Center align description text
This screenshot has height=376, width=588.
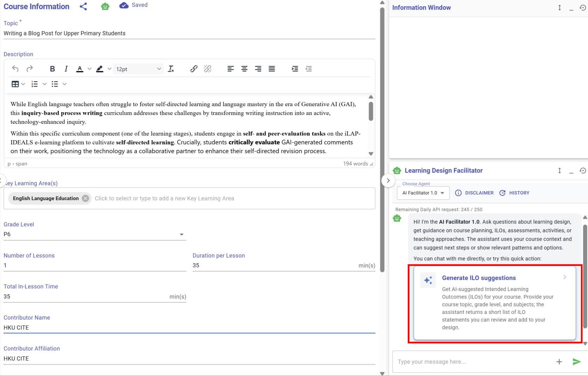pyautogui.click(x=244, y=69)
